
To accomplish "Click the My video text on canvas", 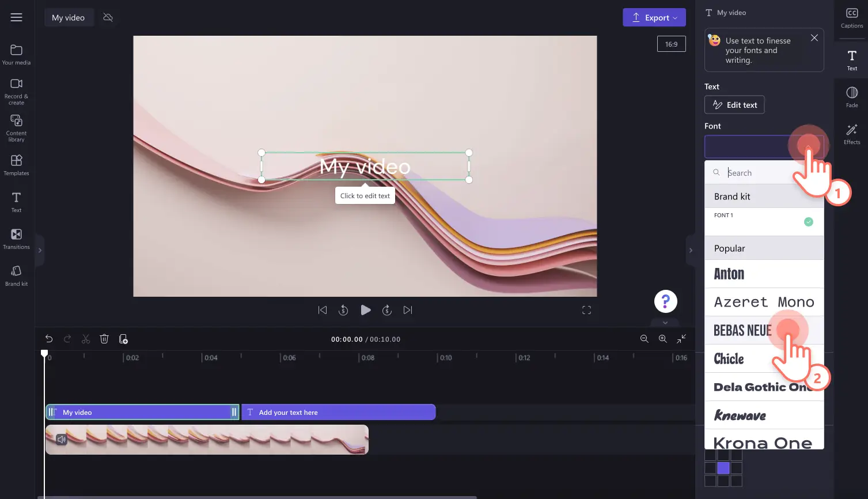I will click(x=365, y=167).
